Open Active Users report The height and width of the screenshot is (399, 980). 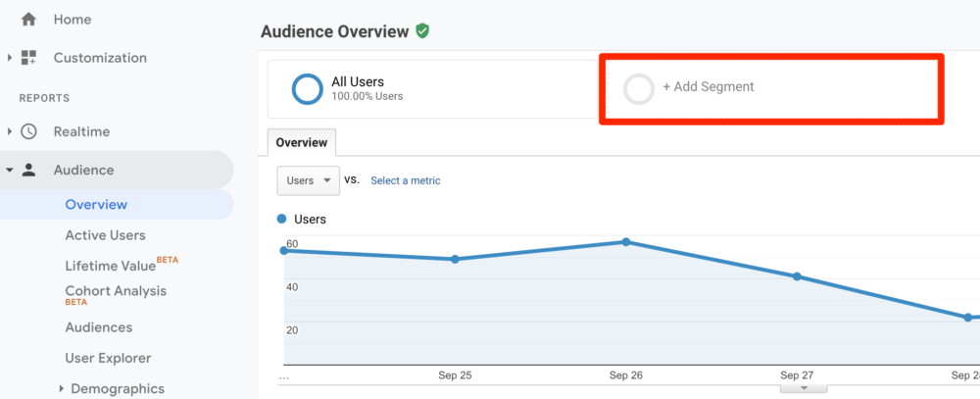click(105, 235)
